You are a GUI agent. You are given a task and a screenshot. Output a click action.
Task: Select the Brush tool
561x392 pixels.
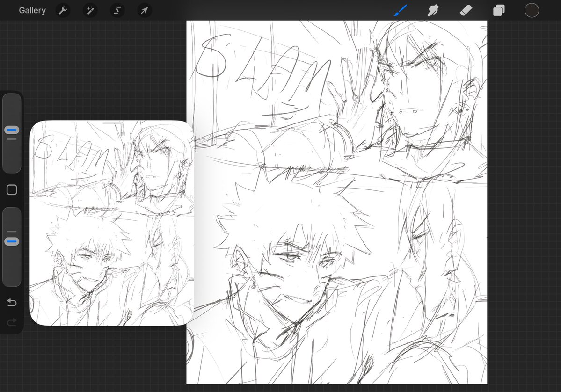pos(401,10)
